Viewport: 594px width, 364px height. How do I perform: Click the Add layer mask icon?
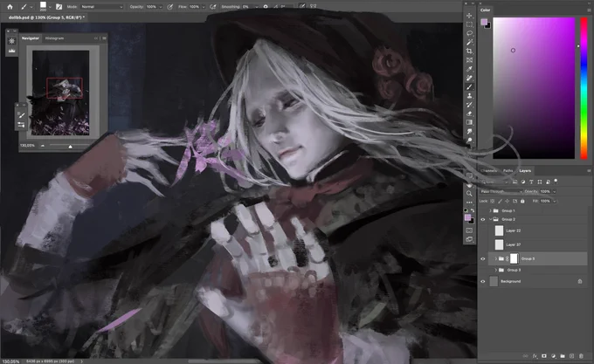tap(544, 356)
